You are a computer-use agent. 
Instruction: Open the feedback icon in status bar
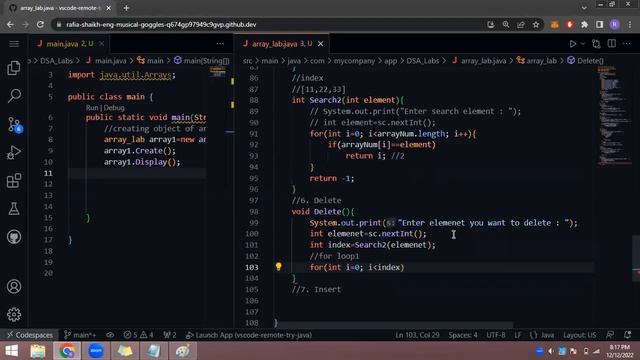coord(610,335)
